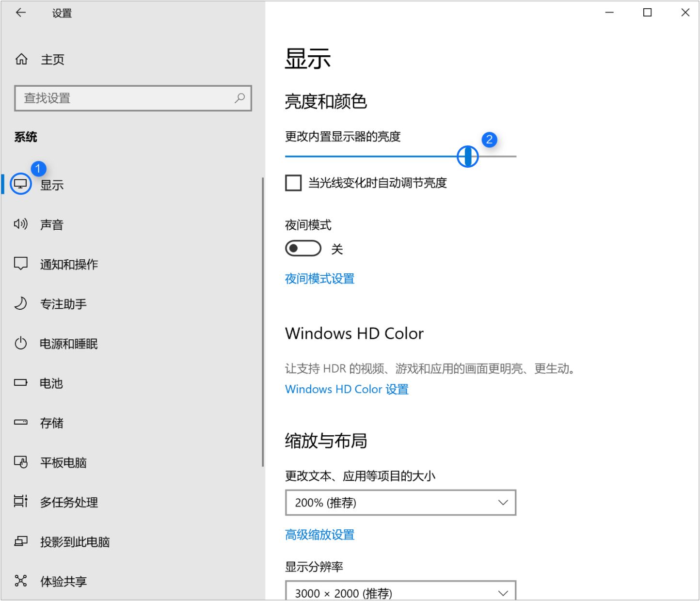The width and height of the screenshot is (700, 601).
Task: Click the monitor icon for 显示
Action: click(20, 184)
